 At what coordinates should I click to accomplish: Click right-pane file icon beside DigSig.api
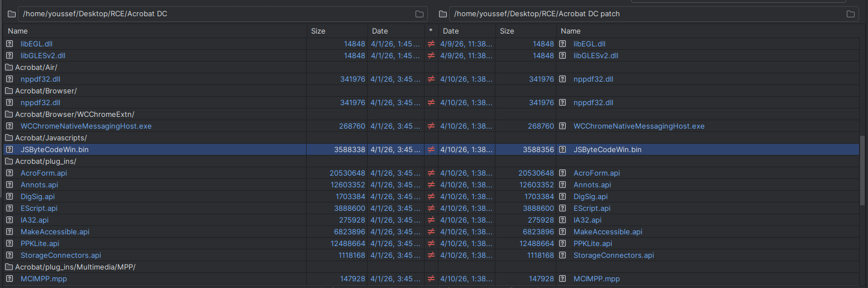(562, 196)
